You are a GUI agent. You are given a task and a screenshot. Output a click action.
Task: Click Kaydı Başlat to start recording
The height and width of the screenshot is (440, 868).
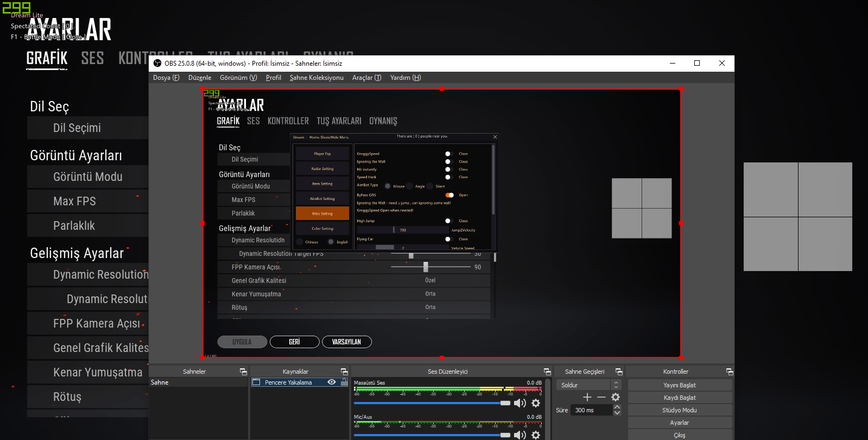click(x=680, y=398)
